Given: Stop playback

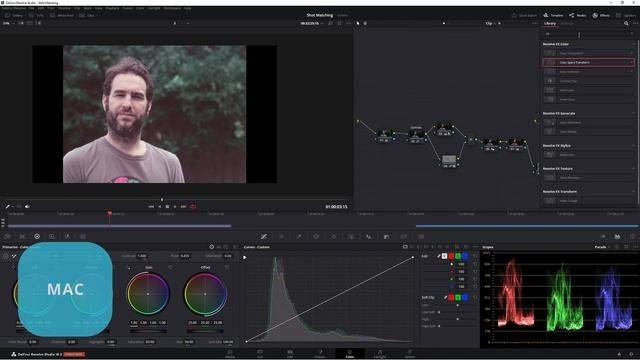Looking at the screenshot, I should click(167, 207).
